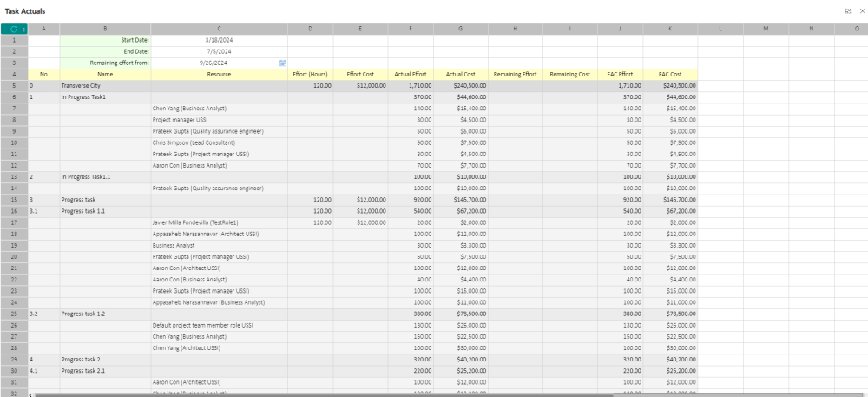Click the 'EAC Cost' heading cell
Image resolution: width=868 pixels, height=397 pixels.
(x=670, y=74)
